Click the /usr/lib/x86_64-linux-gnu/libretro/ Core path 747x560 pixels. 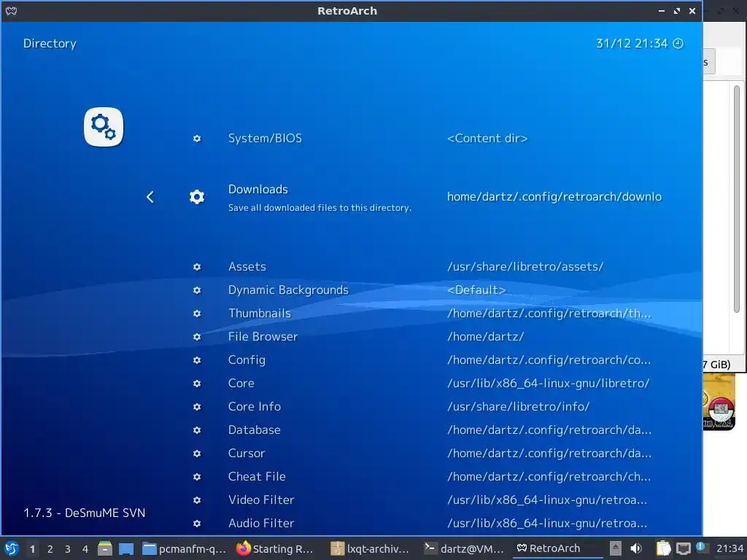pyautogui.click(x=548, y=384)
